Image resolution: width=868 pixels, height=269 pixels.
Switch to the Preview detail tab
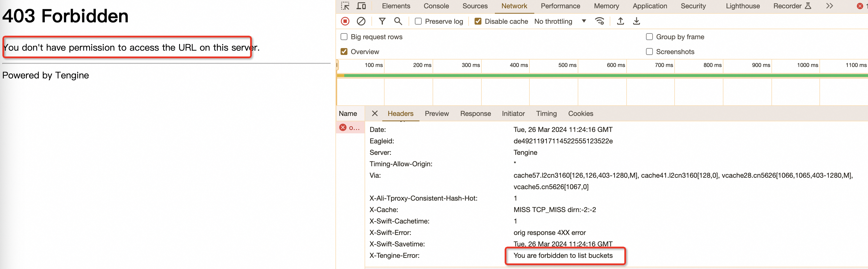[x=437, y=113]
